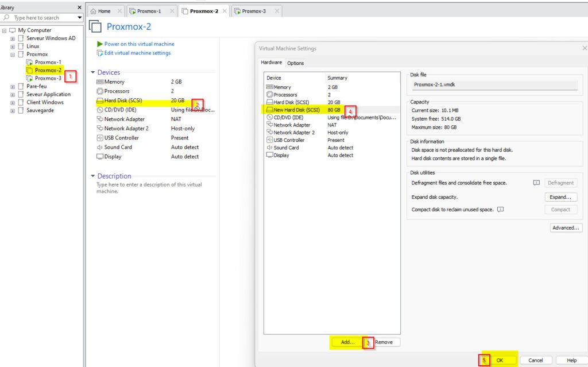Viewport: 588px width, 367px height.
Task: Click the Sound Card icon in settings dialog
Action: pyautogui.click(x=270, y=148)
